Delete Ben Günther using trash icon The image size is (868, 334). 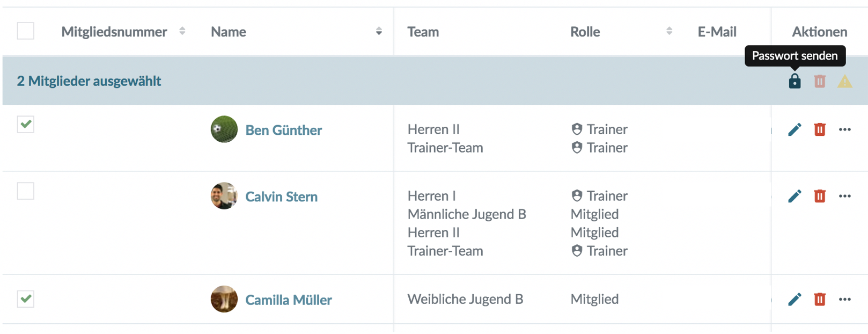(820, 129)
